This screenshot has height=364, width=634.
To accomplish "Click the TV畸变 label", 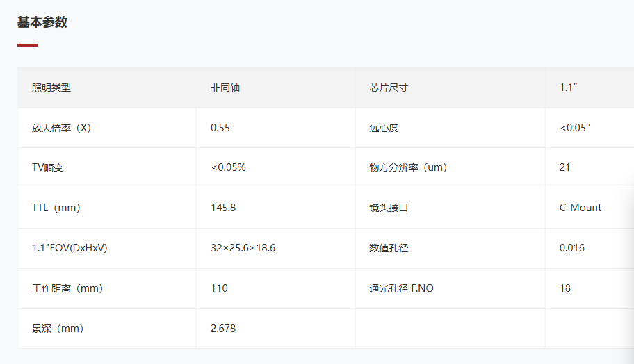I will (x=48, y=167).
